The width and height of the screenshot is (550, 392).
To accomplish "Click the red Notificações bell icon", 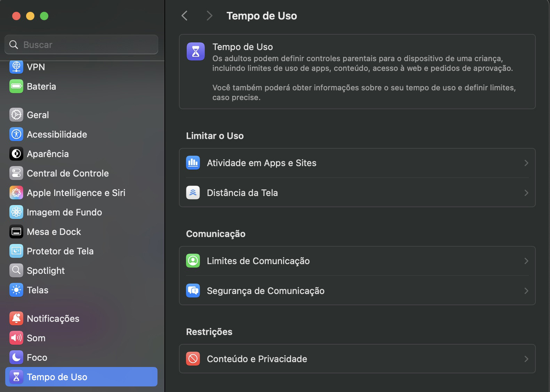I will click(x=16, y=318).
